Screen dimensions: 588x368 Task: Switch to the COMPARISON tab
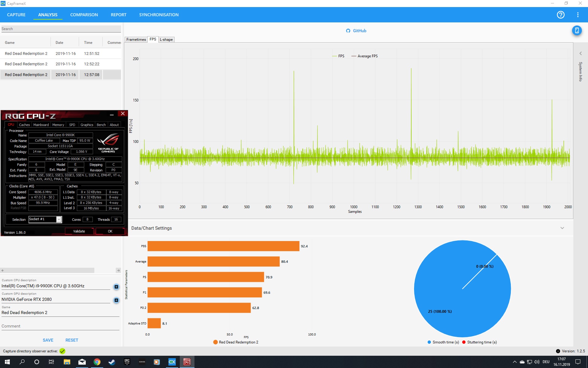[84, 15]
